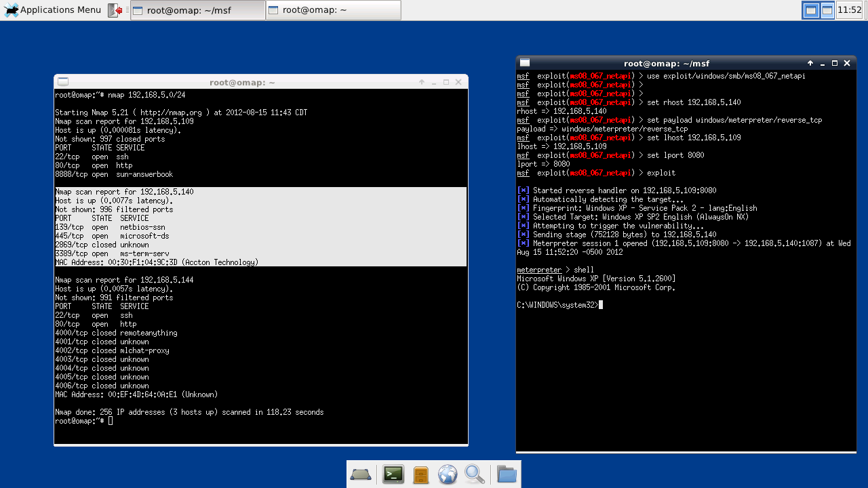Close the root@omap: ~ terminal window
The height and width of the screenshot is (488, 868).
click(458, 82)
